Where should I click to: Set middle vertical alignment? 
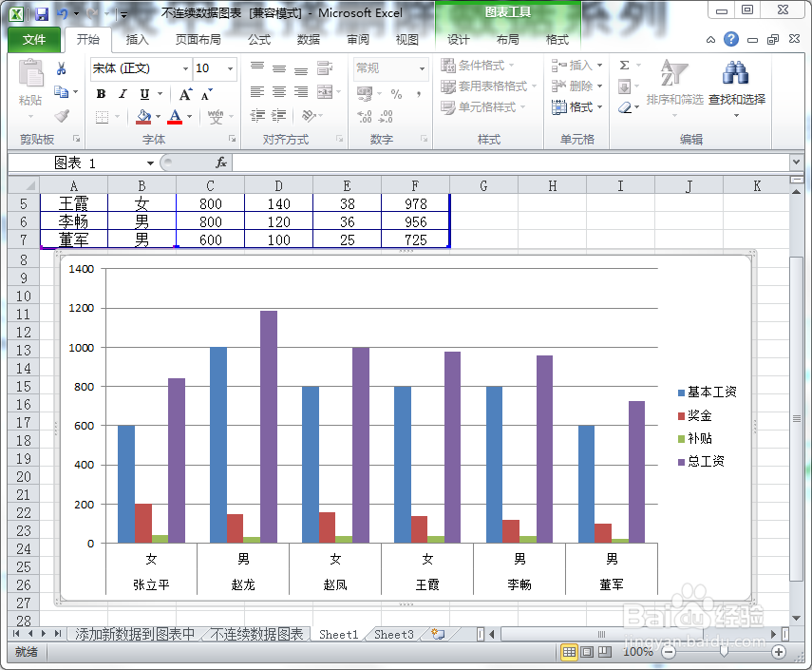[x=279, y=67]
